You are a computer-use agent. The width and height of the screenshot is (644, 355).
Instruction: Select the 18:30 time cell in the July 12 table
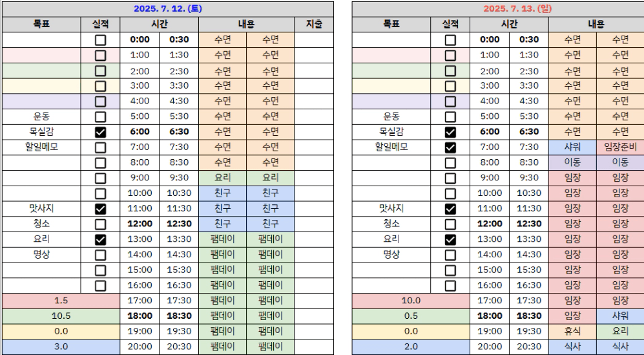point(179,316)
